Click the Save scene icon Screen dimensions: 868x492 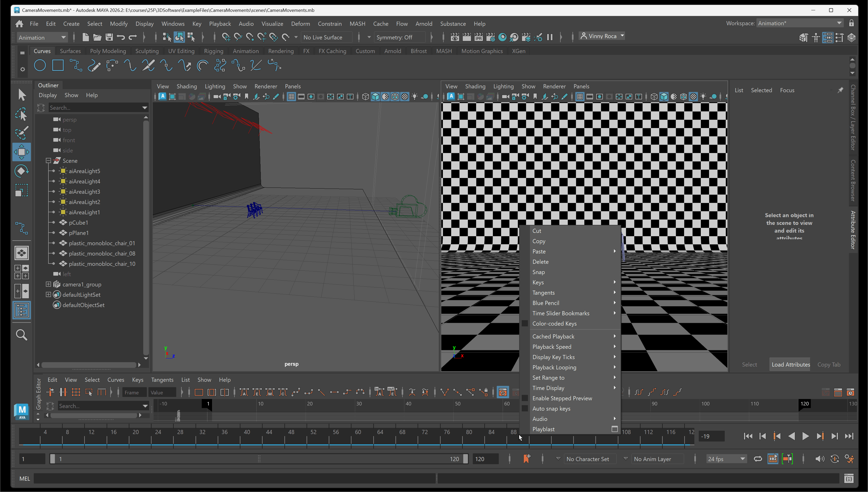109,37
